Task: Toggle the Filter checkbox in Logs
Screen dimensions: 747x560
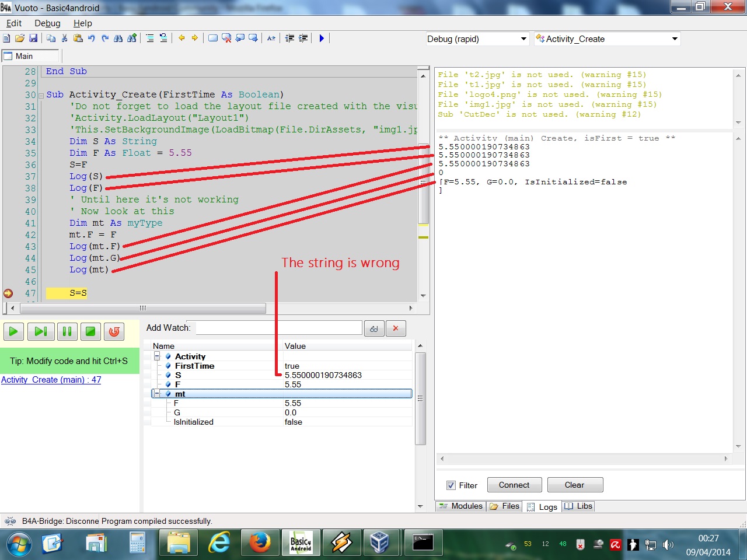Action: pos(451,485)
